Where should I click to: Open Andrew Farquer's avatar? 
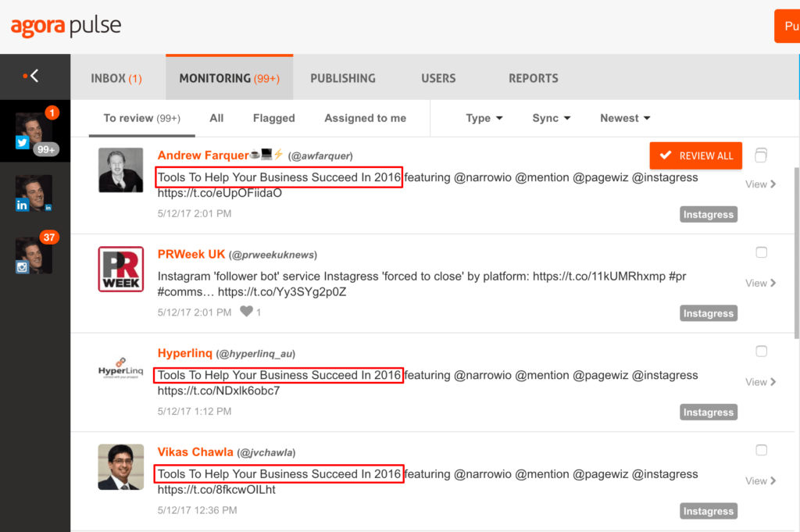pos(121,170)
